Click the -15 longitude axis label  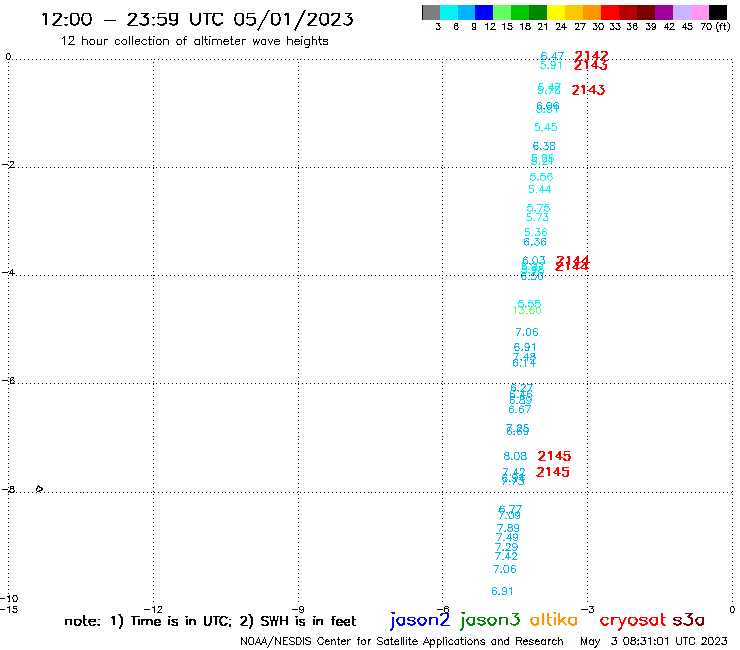click(9, 609)
